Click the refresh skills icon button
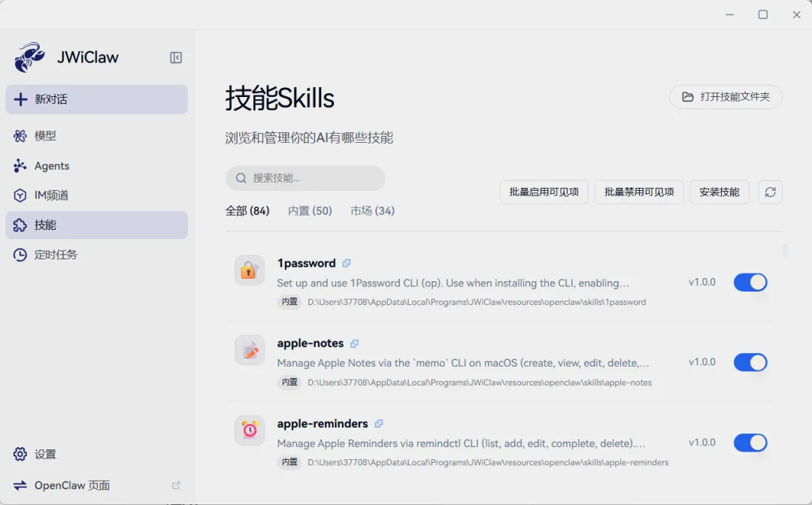Image resolution: width=812 pixels, height=505 pixels. click(x=770, y=192)
